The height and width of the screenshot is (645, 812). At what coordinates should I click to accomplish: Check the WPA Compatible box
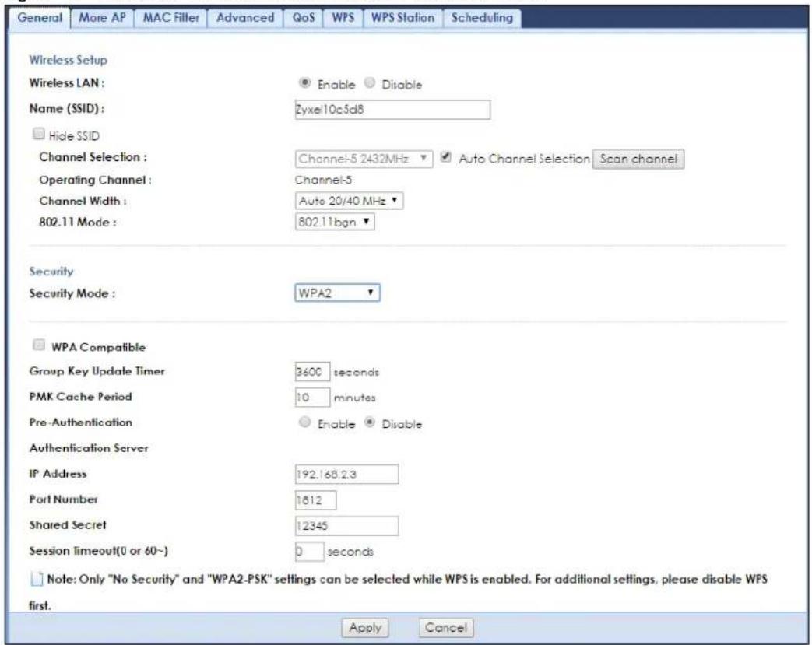38,345
